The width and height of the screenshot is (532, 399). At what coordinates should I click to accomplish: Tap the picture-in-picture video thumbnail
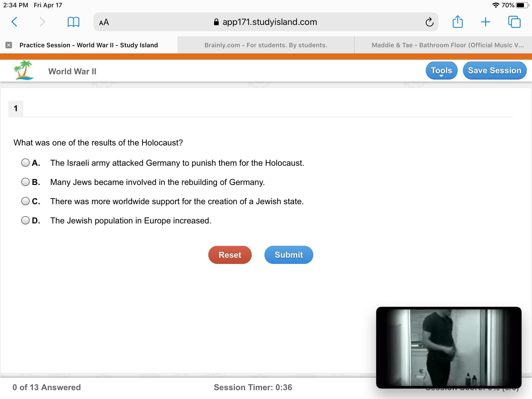click(x=449, y=347)
